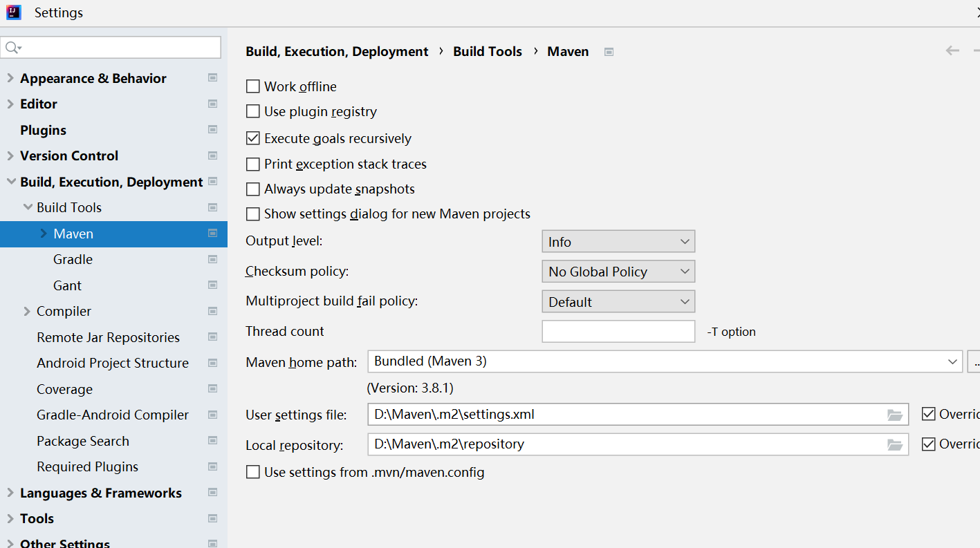
Task: Click project-level icon beside Tools
Action: (213, 518)
